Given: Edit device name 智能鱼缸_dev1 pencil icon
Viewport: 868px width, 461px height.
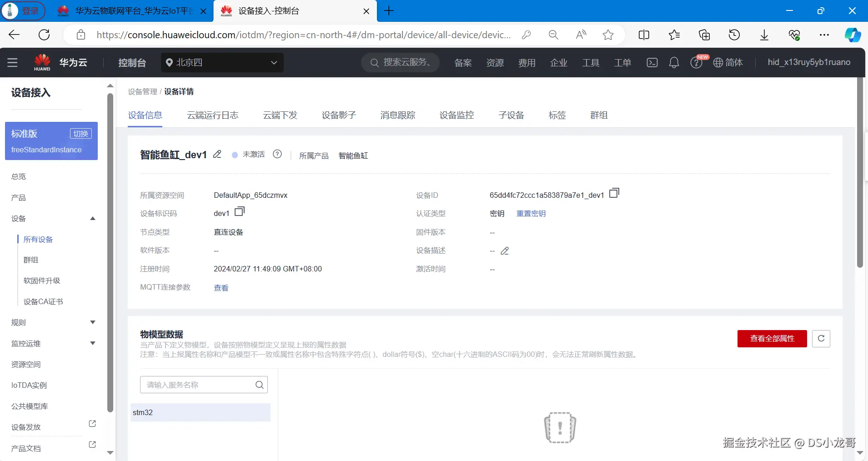Looking at the screenshot, I should (217, 154).
